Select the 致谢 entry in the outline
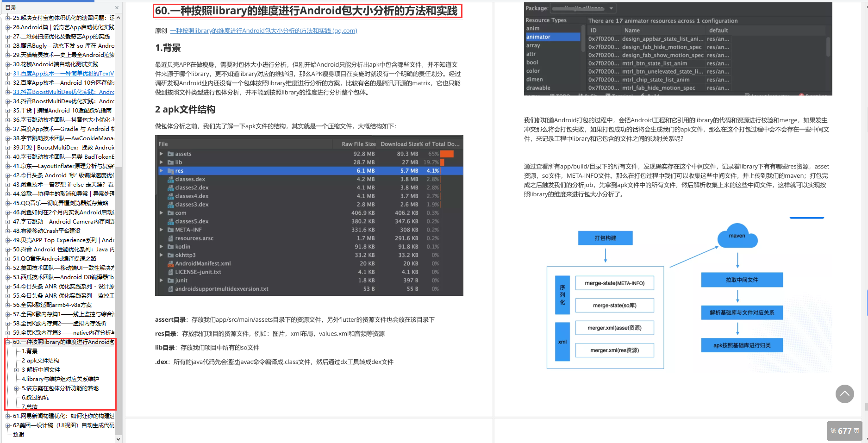 (x=19, y=435)
